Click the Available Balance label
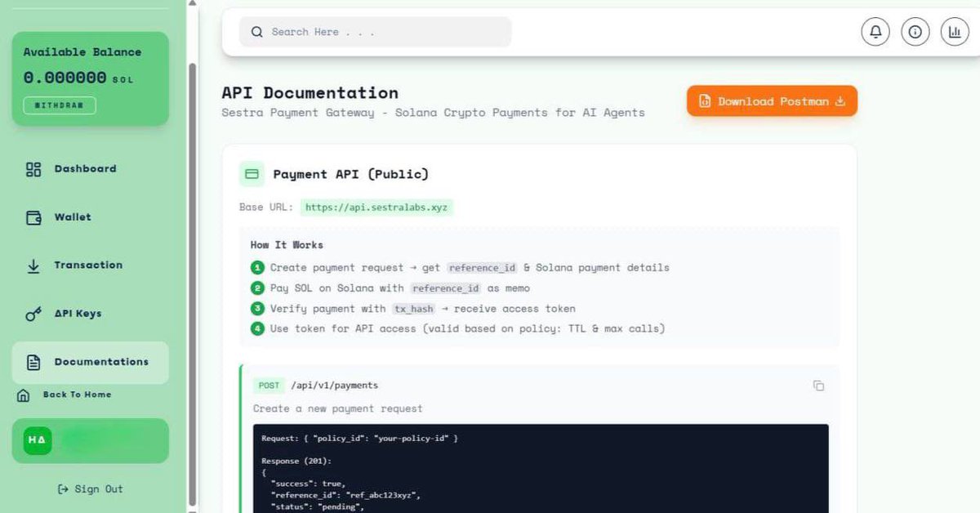 point(82,52)
